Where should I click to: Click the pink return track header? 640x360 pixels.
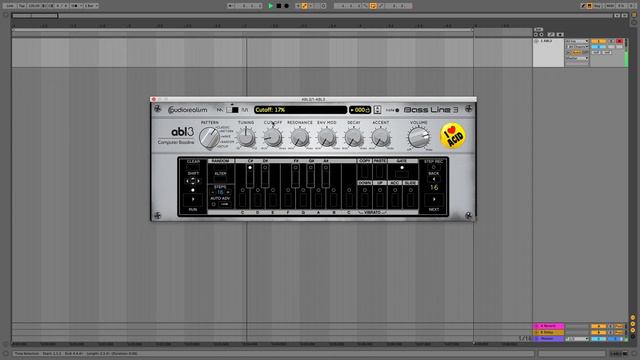click(x=549, y=326)
